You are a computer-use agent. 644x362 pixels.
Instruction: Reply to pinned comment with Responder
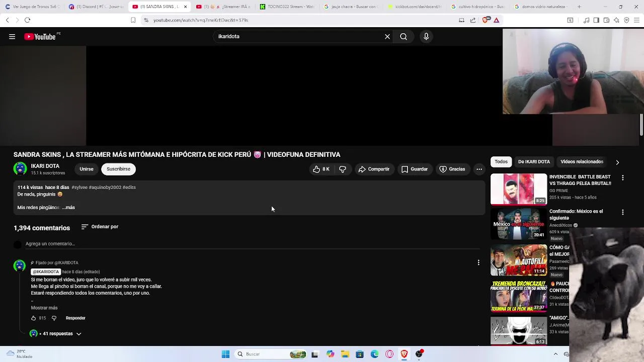click(x=75, y=318)
